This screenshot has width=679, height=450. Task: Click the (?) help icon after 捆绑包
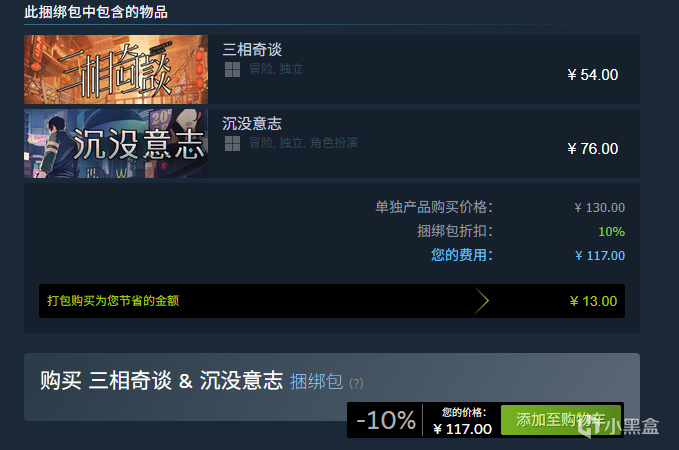click(x=356, y=383)
